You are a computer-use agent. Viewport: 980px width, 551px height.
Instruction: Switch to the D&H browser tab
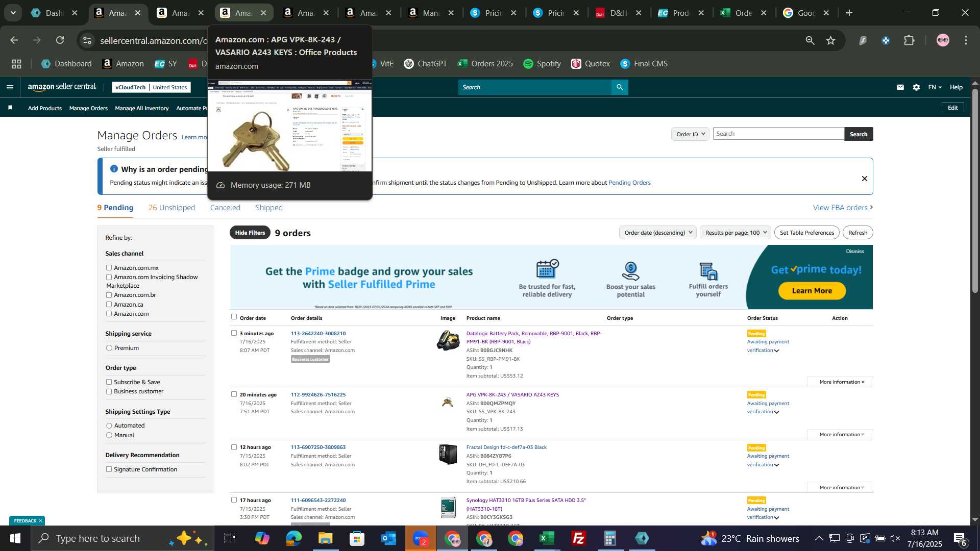point(619,13)
